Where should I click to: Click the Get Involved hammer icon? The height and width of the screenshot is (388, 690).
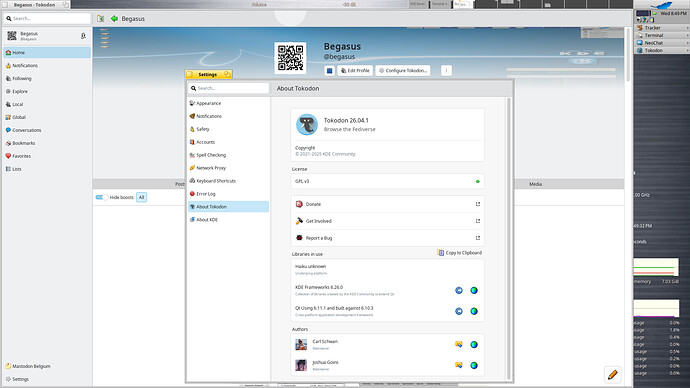point(299,221)
